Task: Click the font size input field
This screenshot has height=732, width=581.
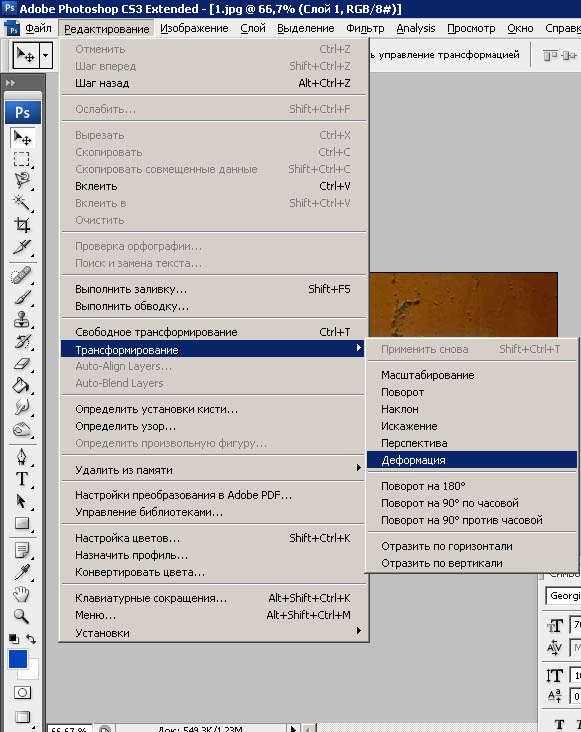Action: tap(575, 625)
